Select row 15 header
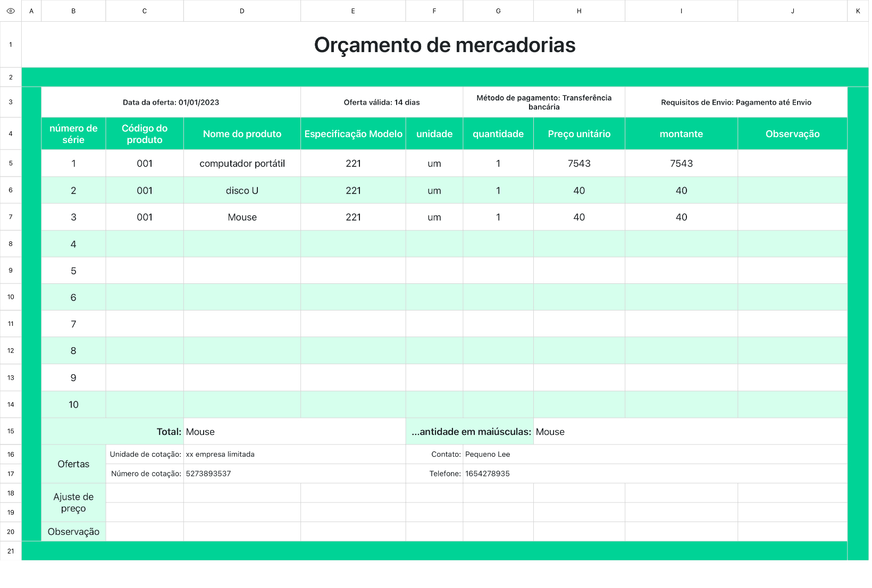 click(x=11, y=431)
